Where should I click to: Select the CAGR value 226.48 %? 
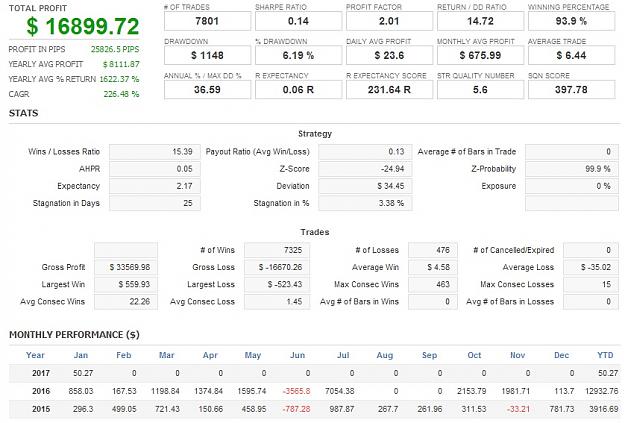coord(121,94)
